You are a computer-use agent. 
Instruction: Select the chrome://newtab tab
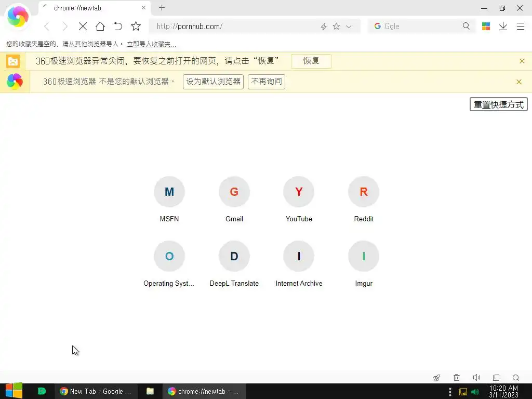tap(95, 8)
